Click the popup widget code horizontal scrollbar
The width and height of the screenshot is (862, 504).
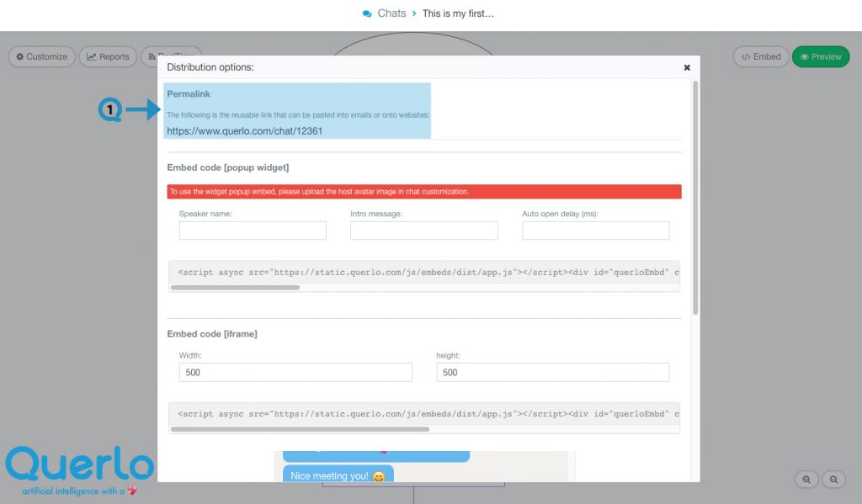coord(236,288)
